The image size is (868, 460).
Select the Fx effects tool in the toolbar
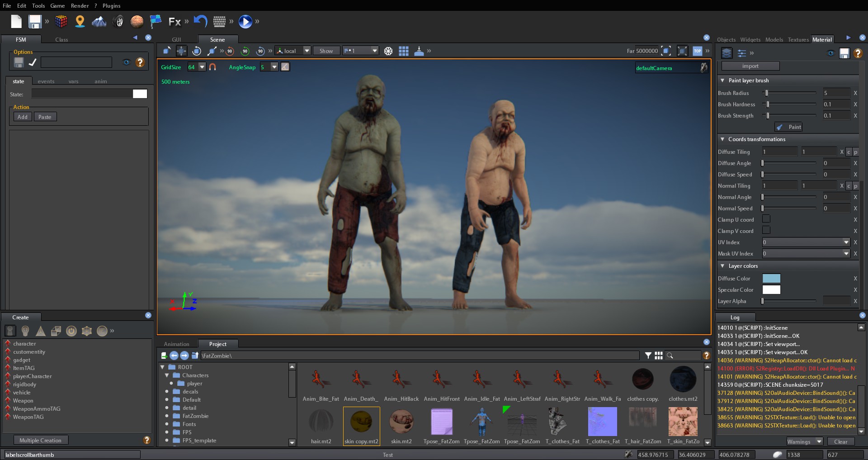(x=175, y=21)
